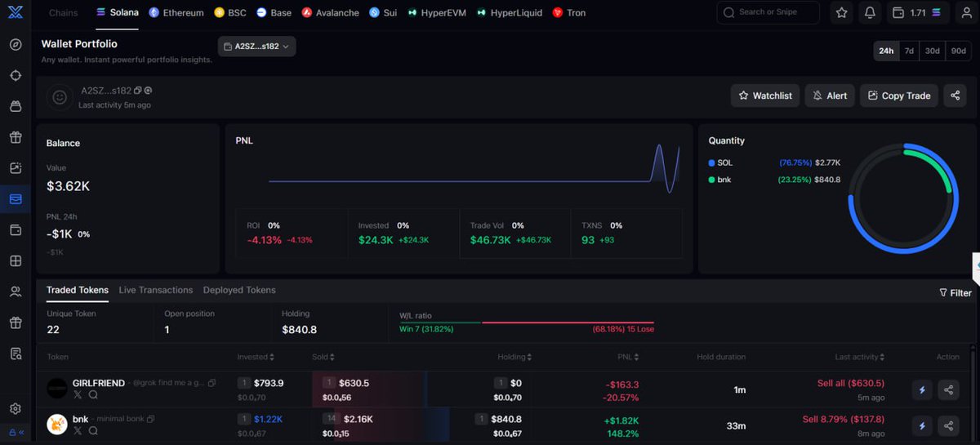Switch to the Tron chain tab

[x=569, y=13]
